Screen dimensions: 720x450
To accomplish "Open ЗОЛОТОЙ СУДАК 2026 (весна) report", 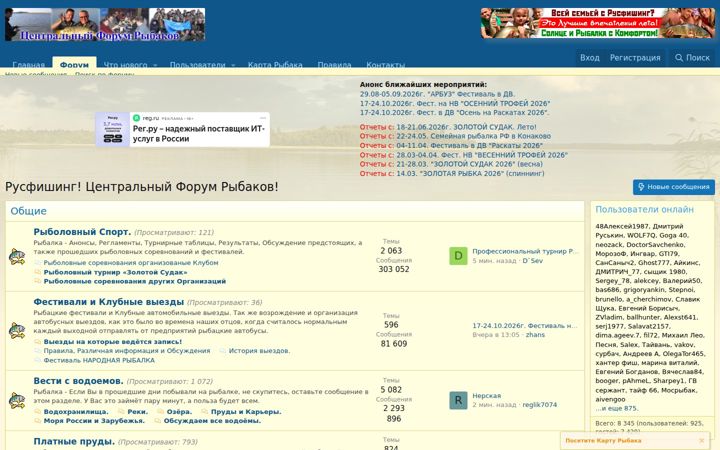I will (x=469, y=164).
